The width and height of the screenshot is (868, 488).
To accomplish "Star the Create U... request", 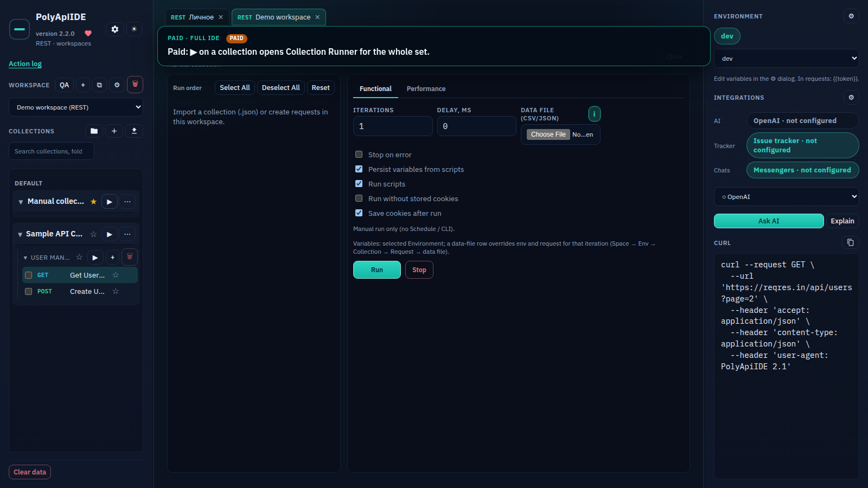I will [116, 291].
